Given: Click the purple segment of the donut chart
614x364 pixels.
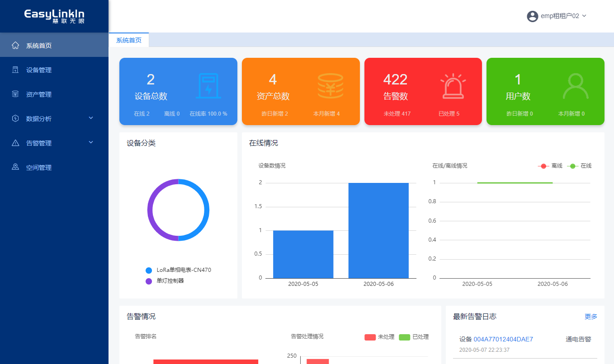Looking at the screenshot, I should tap(150, 210).
